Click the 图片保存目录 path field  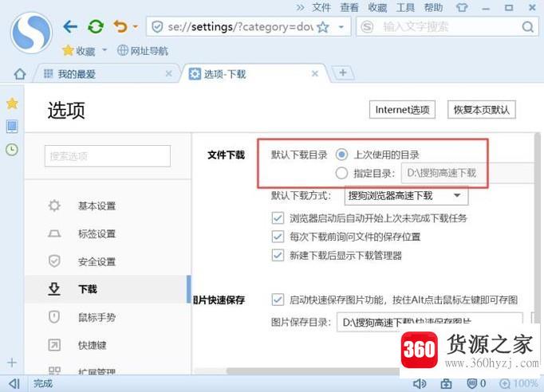coord(429,322)
